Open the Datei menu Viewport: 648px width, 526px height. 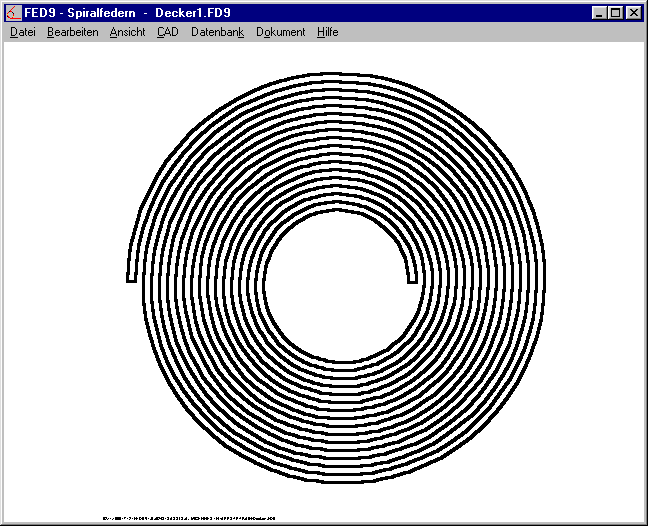tap(22, 32)
